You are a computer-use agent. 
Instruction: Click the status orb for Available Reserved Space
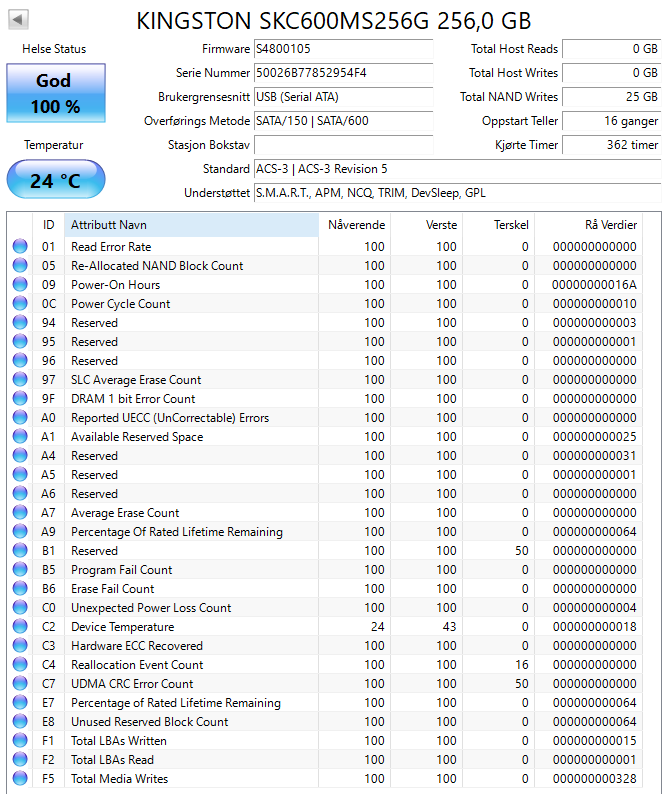[20, 436]
